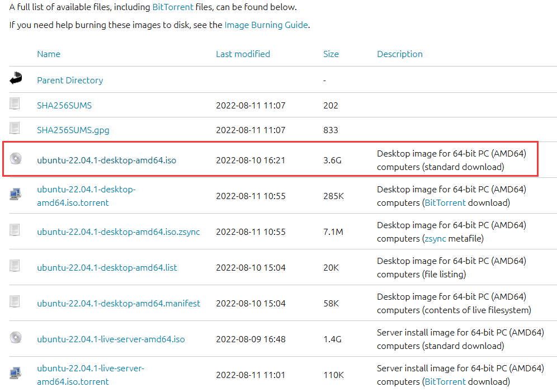Viewport: 557px width, 392px height.
Task: Sort the list by Last modified column
Action: pos(243,54)
